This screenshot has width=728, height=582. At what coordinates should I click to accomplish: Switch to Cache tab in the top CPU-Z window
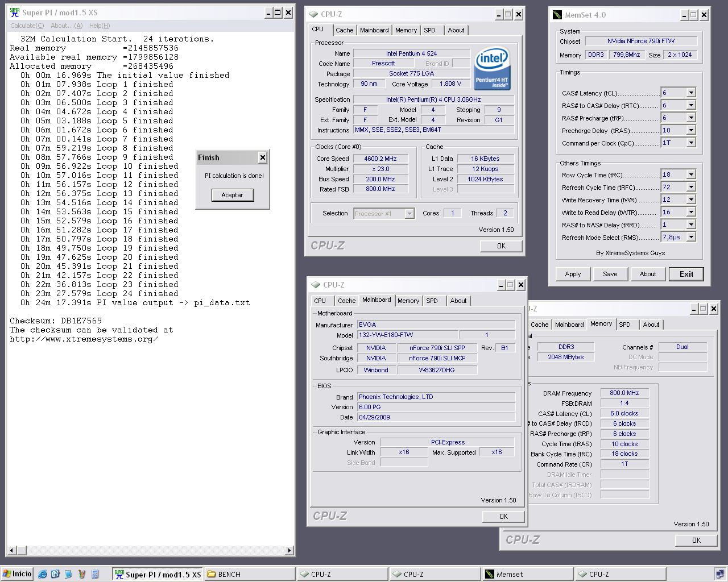pos(344,30)
